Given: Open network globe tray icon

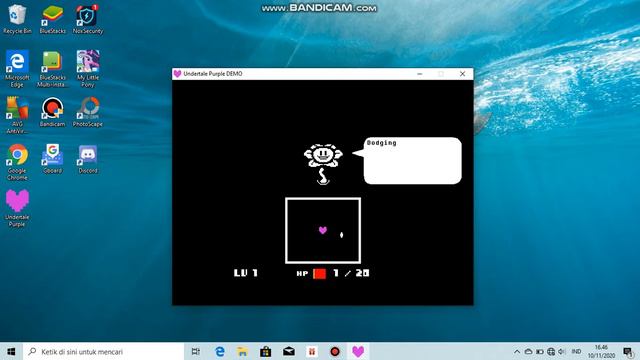Looking at the screenshot, I should 551,351.
